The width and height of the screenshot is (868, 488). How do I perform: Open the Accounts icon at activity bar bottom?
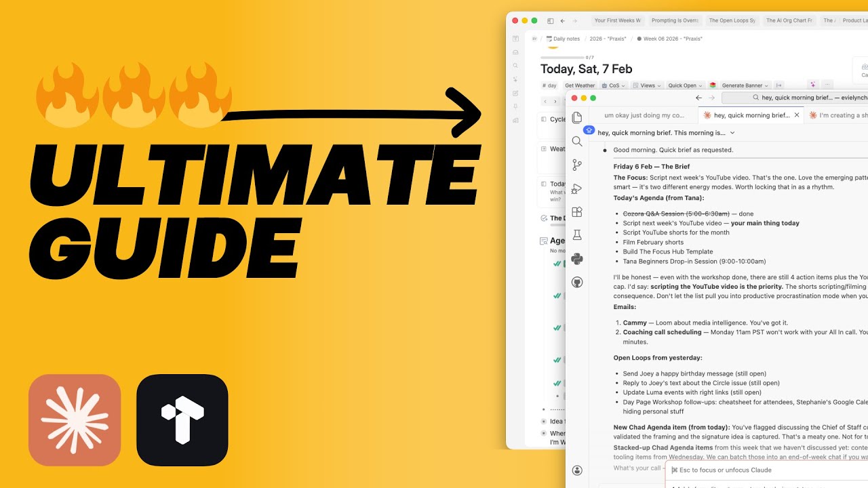tap(577, 470)
